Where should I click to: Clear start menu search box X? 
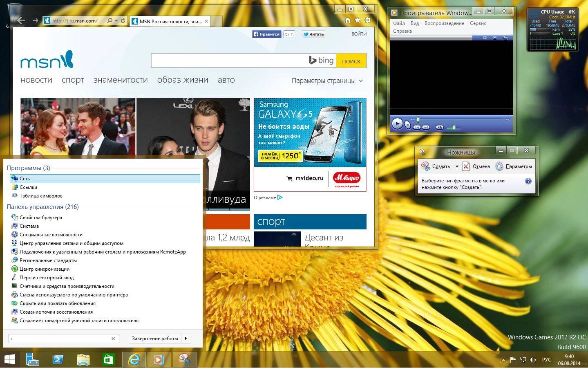tap(113, 339)
